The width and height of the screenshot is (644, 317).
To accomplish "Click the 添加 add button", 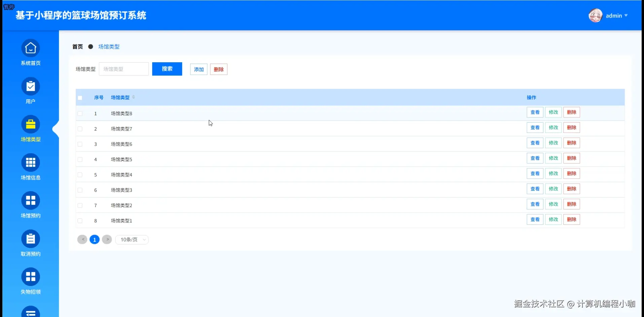I will 199,69.
